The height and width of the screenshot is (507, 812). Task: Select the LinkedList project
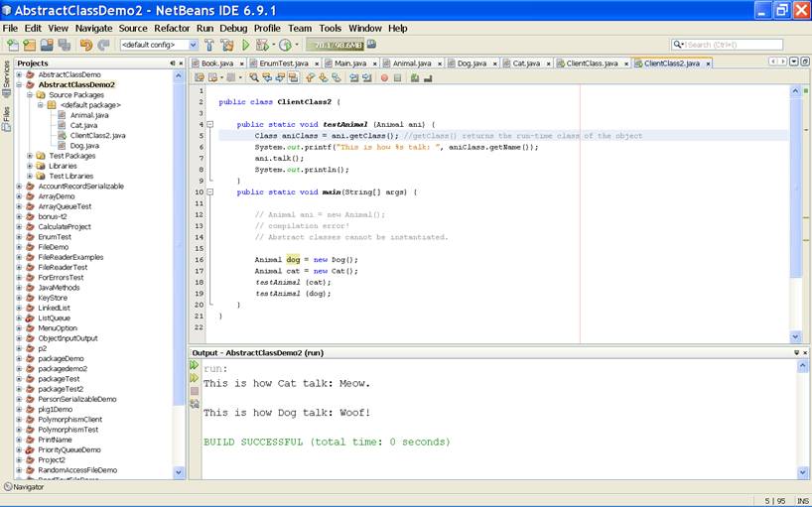54,308
